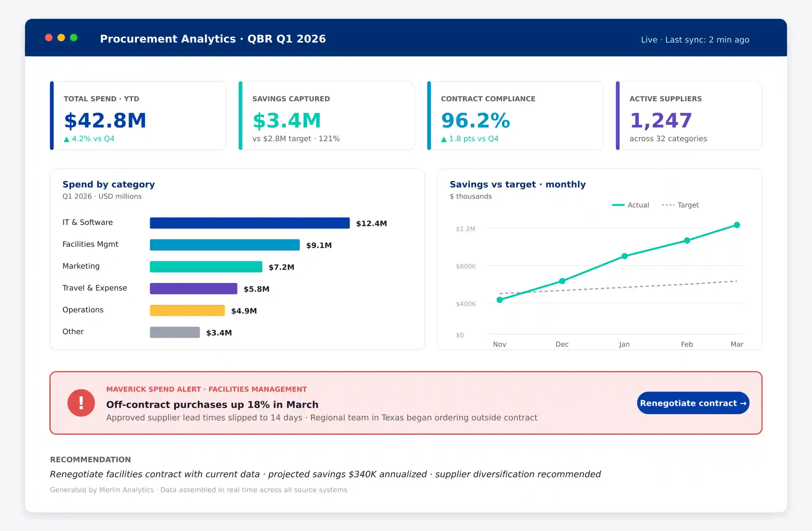This screenshot has height=531, width=812.
Task: Click the Renegotiate contract button
Action: pyautogui.click(x=693, y=403)
